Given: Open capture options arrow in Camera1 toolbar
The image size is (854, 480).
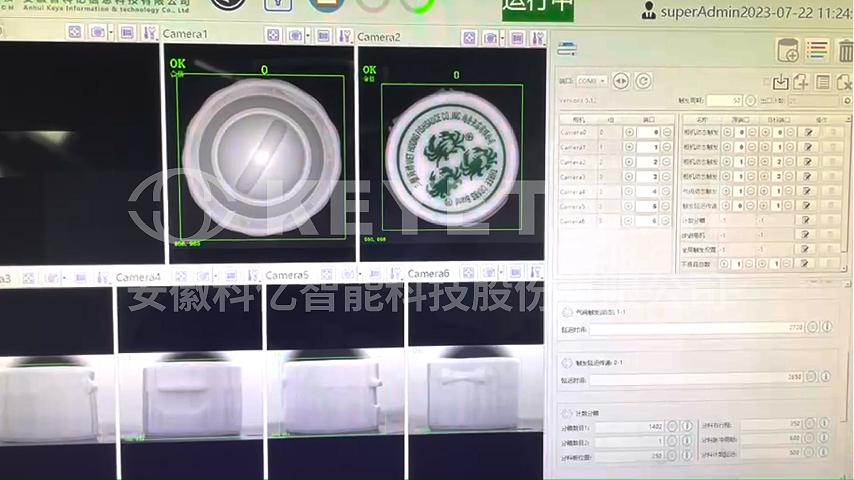Looking at the screenshot, I should tap(308, 36).
